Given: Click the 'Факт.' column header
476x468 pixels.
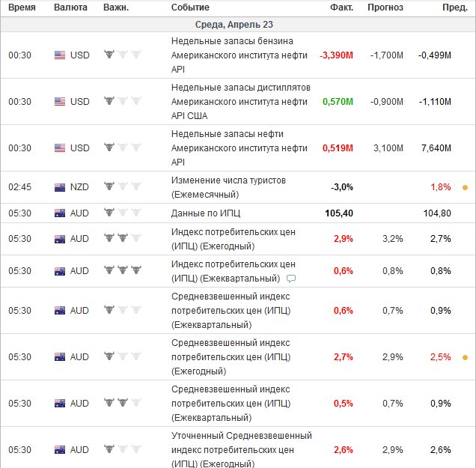Looking at the screenshot, I should (341, 7).
